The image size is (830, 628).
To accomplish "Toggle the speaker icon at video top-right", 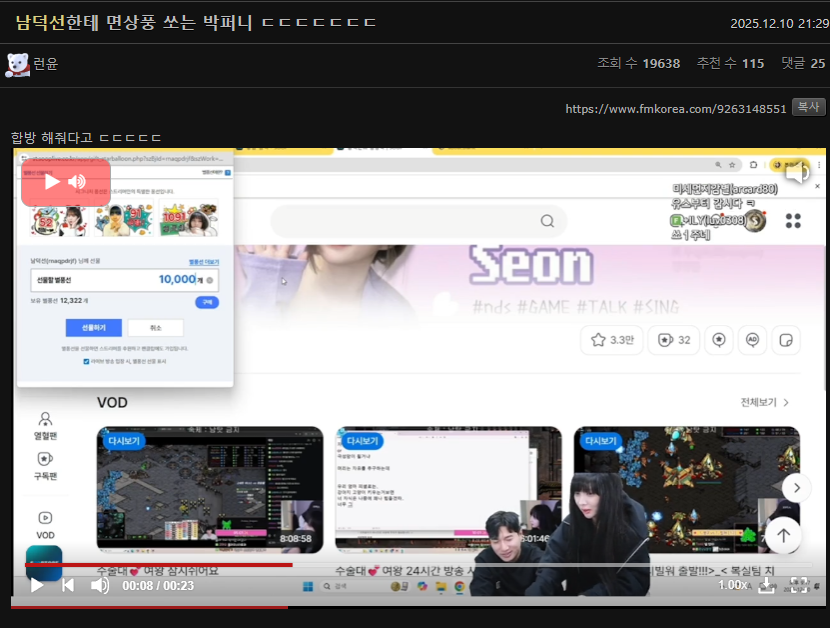I will coord(797,173).
